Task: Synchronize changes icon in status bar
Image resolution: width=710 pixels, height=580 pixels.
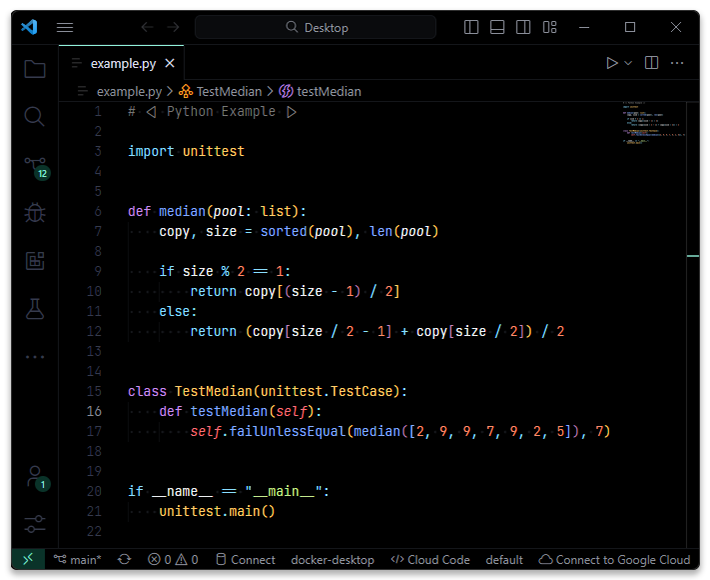Action: [x=125, y=560]
